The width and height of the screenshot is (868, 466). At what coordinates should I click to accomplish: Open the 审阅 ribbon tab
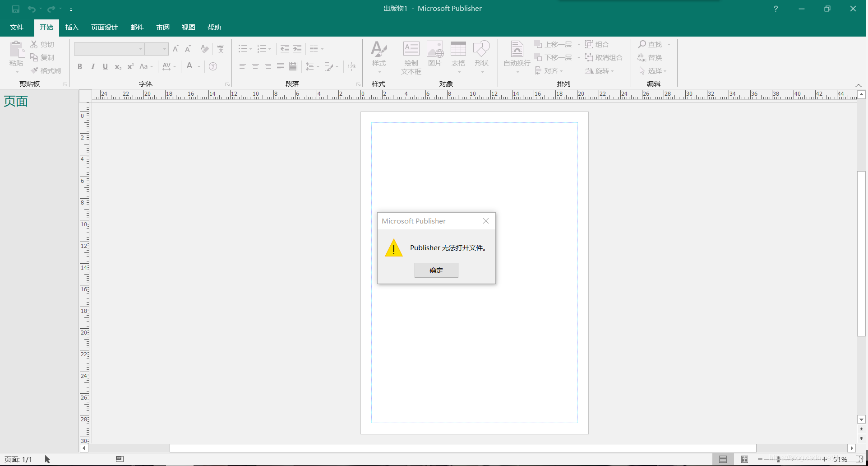(163, 27)
